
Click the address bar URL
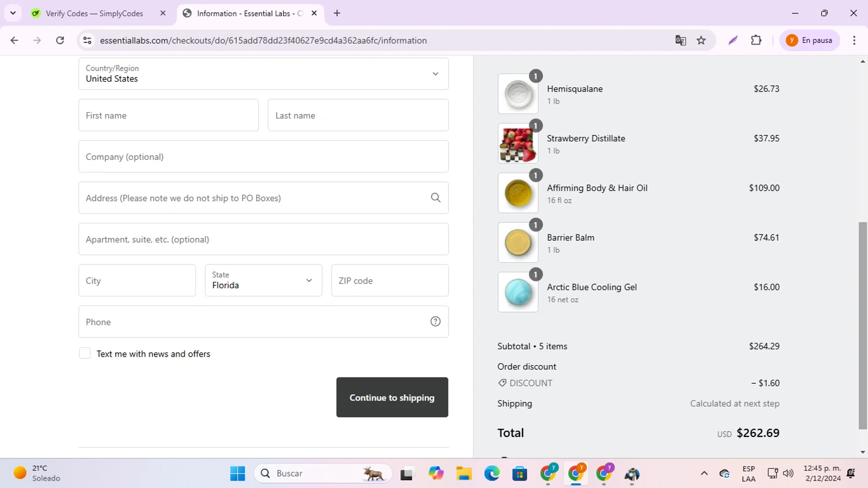[x=263, y=41]
